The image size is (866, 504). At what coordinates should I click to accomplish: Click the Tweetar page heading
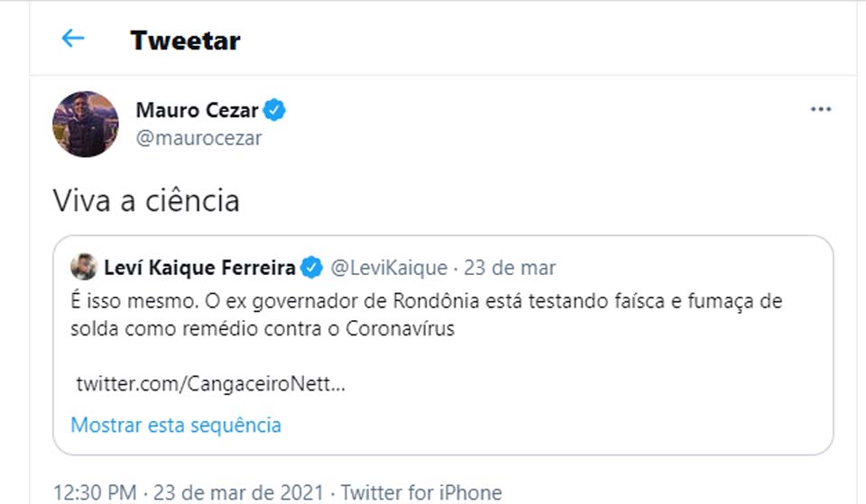(185, 41)
